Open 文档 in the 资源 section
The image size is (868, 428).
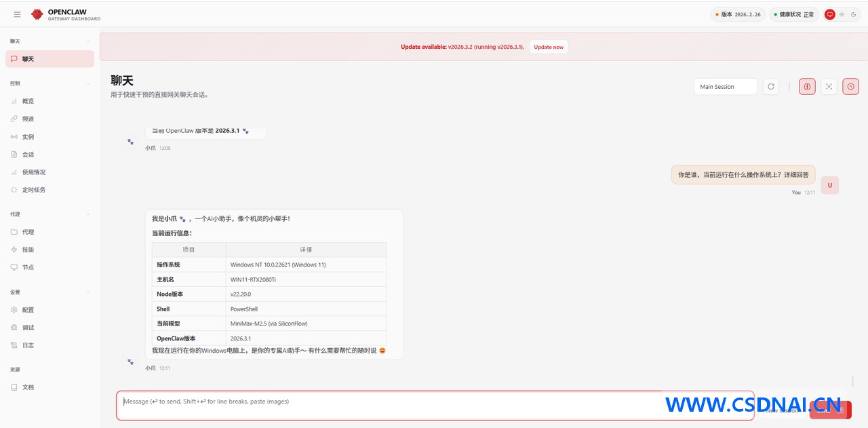50,387
